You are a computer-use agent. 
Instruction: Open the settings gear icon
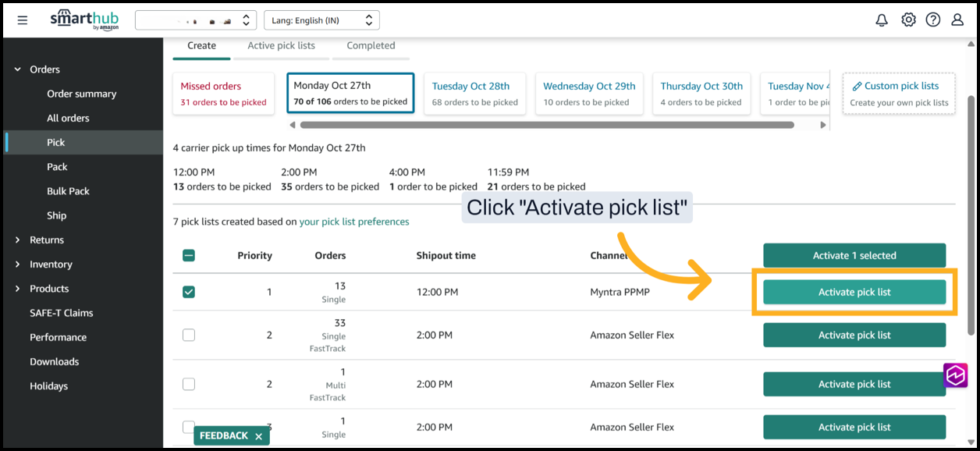pyautogui.click(x=908, y=20)
